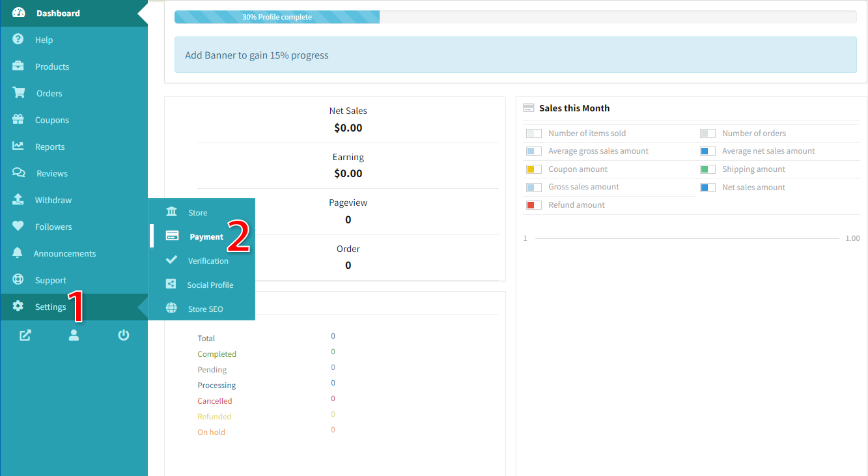Click the Withdraw upload icon
Viewport: 868px width, 476px height.
click(18, 200)
